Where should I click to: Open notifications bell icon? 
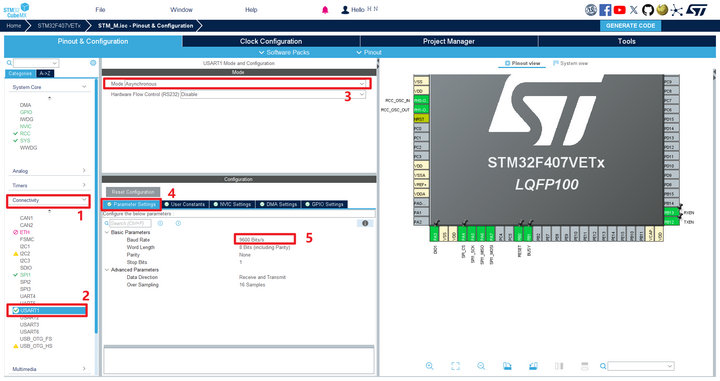[325, 10]
